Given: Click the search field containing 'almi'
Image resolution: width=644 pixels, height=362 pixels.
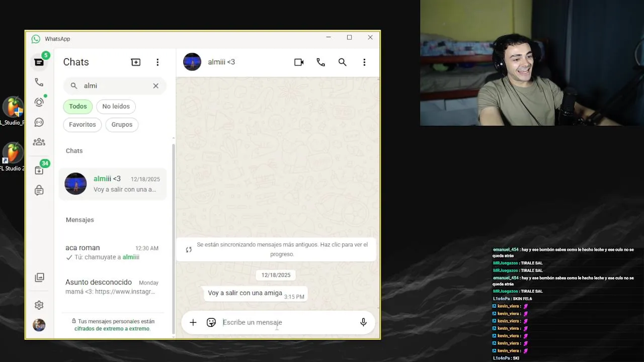Looking at the screenshot, I should [115, 86].
